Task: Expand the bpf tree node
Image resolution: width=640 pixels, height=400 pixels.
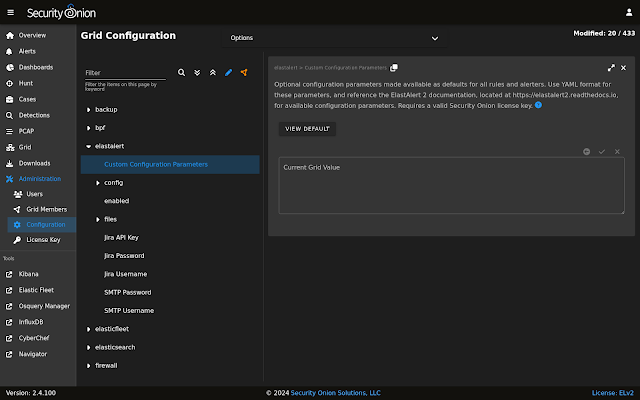Action: (x=88, y=128)
